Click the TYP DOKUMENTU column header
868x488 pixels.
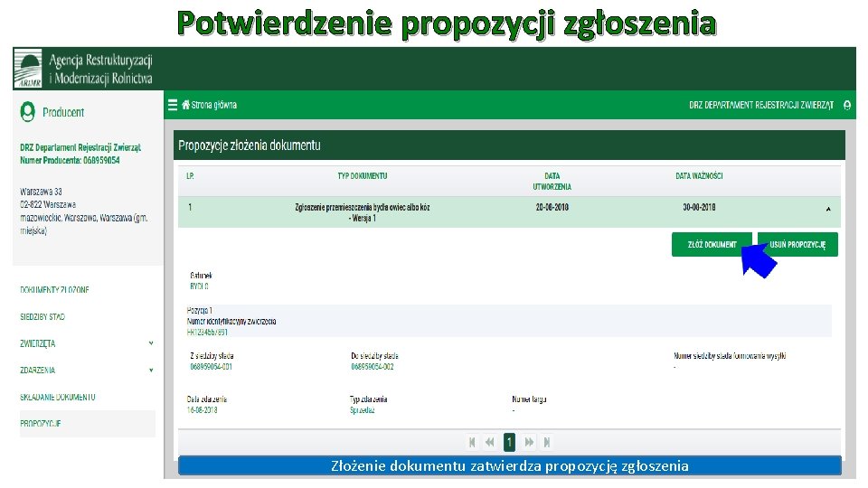point(363,176)
